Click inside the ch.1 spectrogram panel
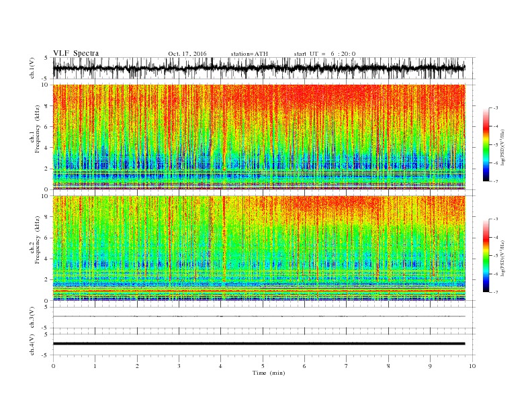The height and width of the screenshot is (411, 532). [259, 137]
